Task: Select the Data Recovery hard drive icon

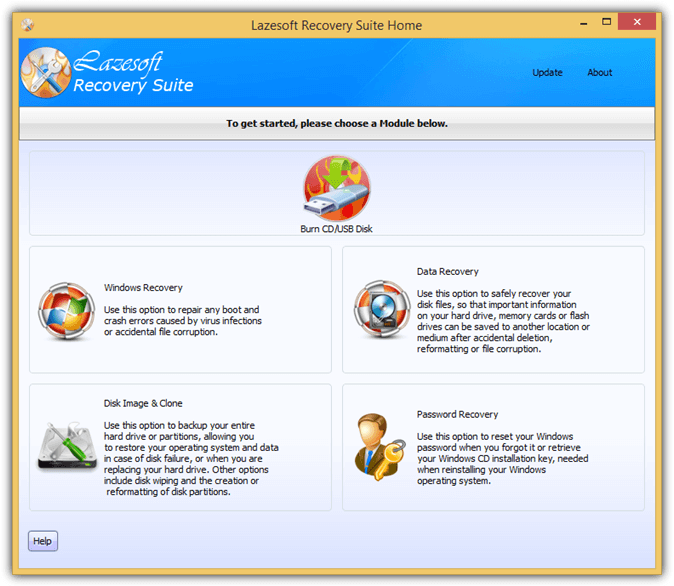Action: pyautogui.click(x=381, y=310)
